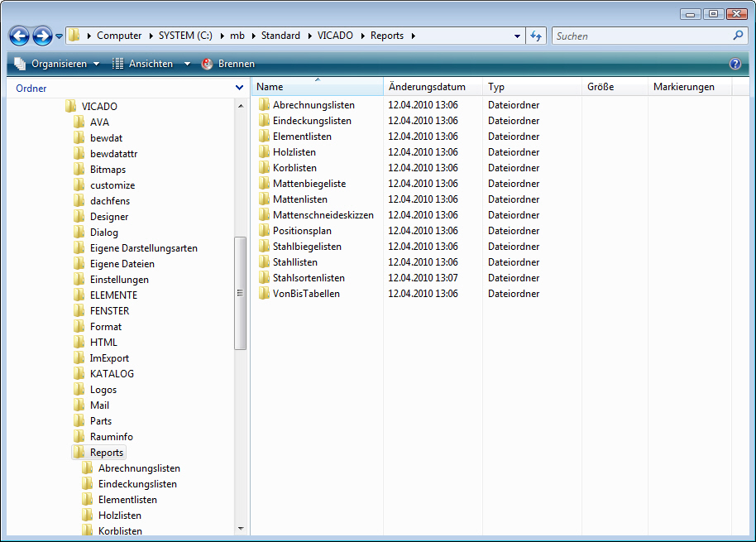Collapse the Ordner folder pane

239,88
